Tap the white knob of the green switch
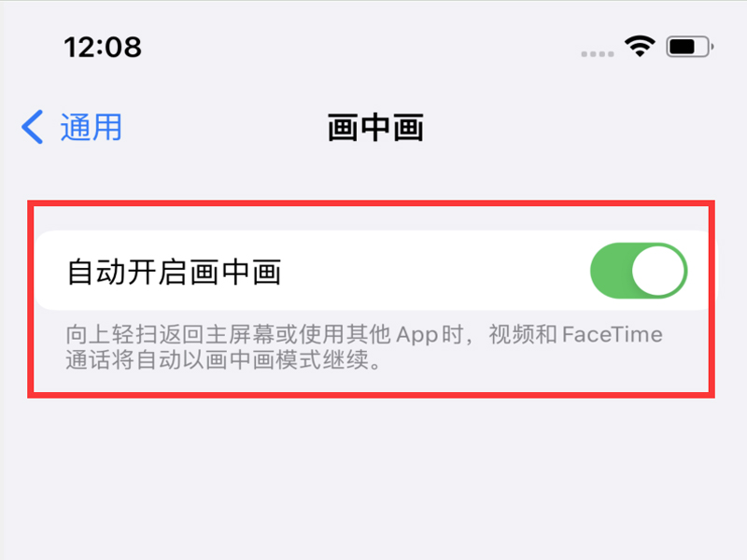This screenshot has width=747, height=560. coord(658,271)
